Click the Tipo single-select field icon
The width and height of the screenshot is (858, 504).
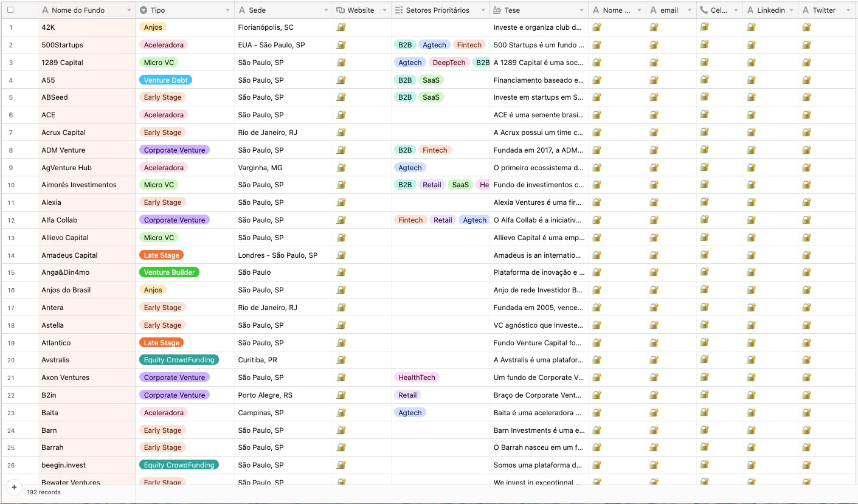[x=144, y=10]
